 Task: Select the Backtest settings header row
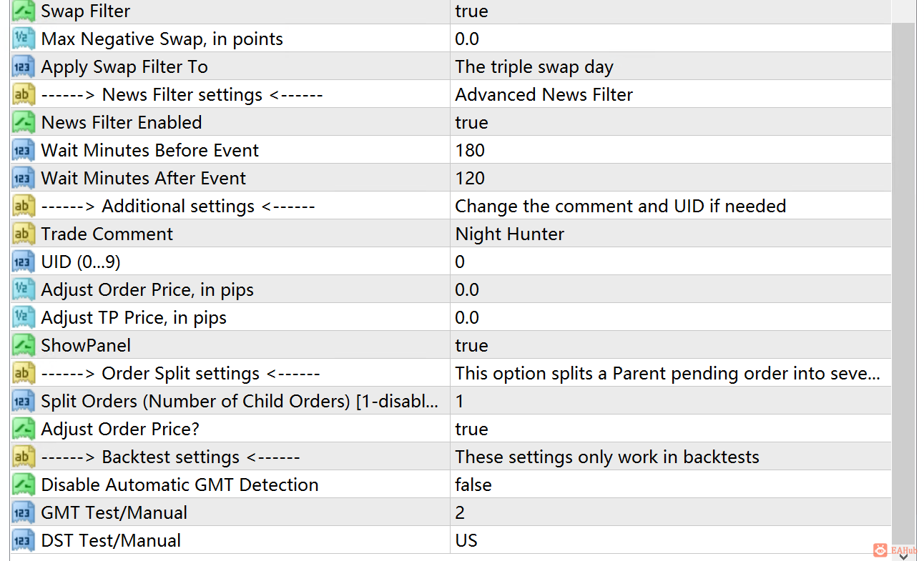point(451,457)
